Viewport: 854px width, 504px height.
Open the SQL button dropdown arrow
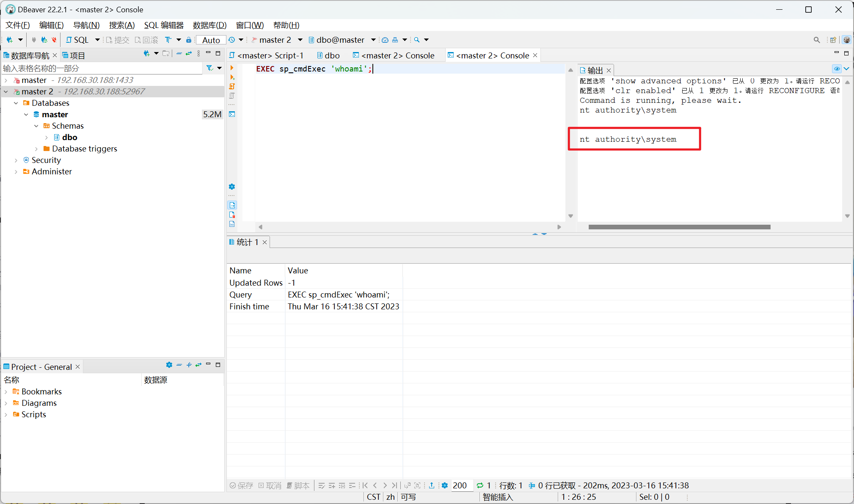pyautogui.click(x=97, y=40)
